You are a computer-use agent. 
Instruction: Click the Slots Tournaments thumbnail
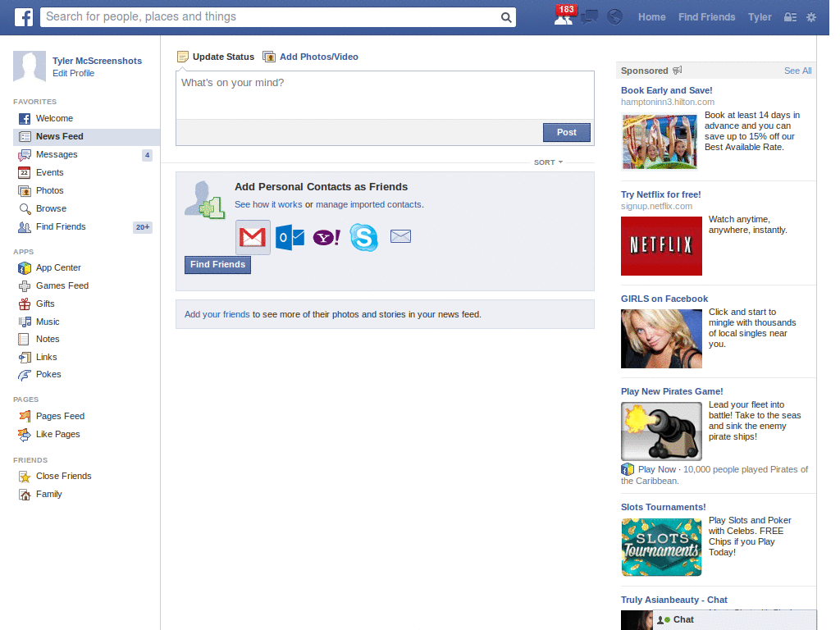pos(661,547)
